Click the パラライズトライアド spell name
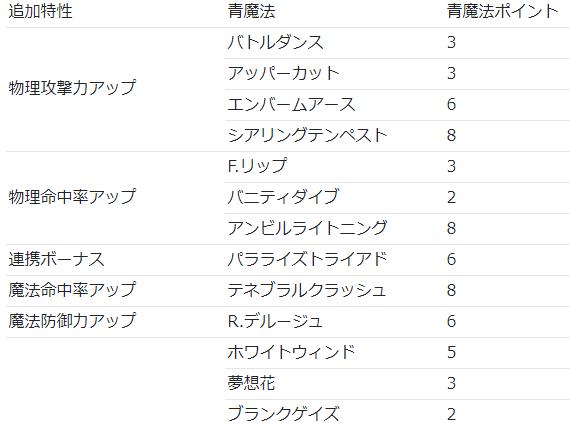 point(307,259)
